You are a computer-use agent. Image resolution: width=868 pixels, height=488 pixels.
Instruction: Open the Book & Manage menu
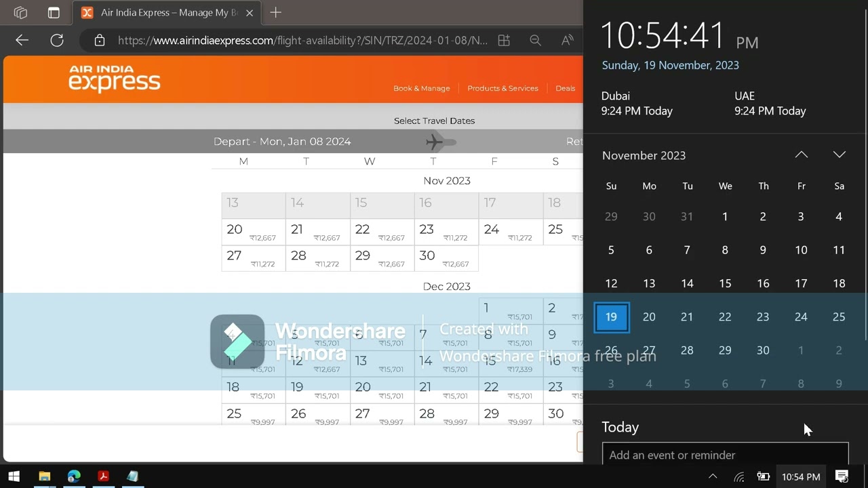coord(421,88)
